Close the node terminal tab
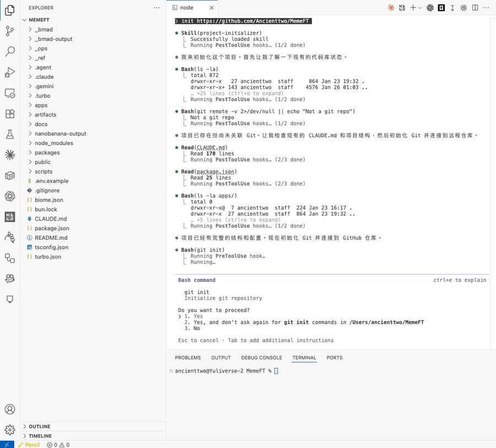 click(212, 8)
